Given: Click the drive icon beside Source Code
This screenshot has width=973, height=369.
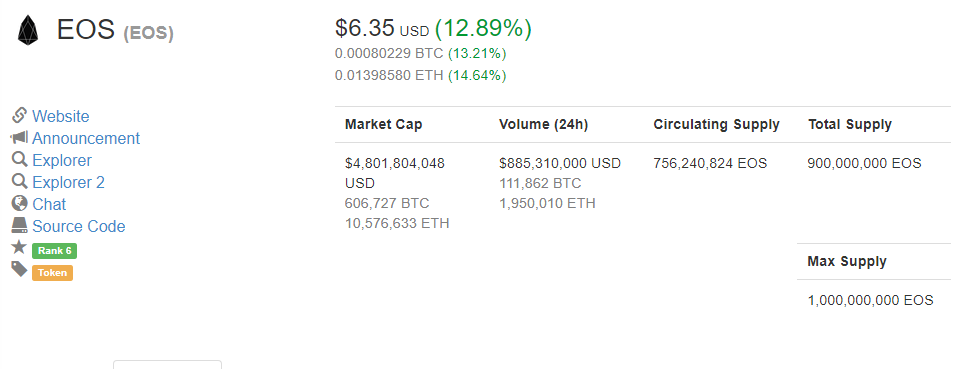Looking at the screenshot, I should [19, 225].
